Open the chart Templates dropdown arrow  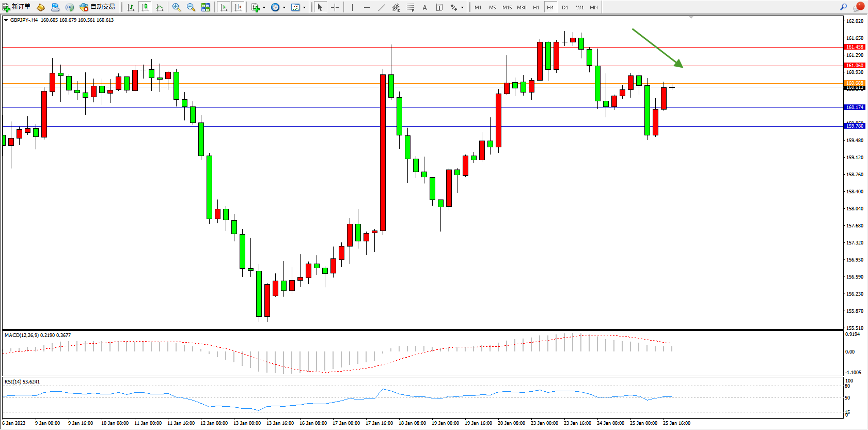pos(304,7)
